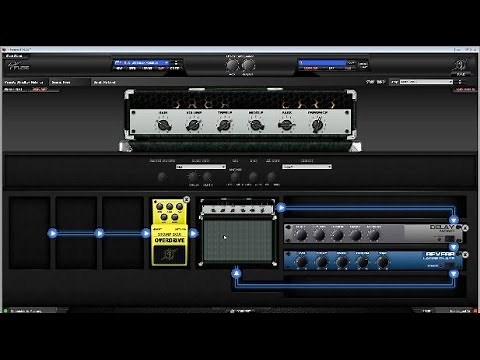Click the second knob on the Delay rack
The image size is (480, 360).
coord(319,235)
